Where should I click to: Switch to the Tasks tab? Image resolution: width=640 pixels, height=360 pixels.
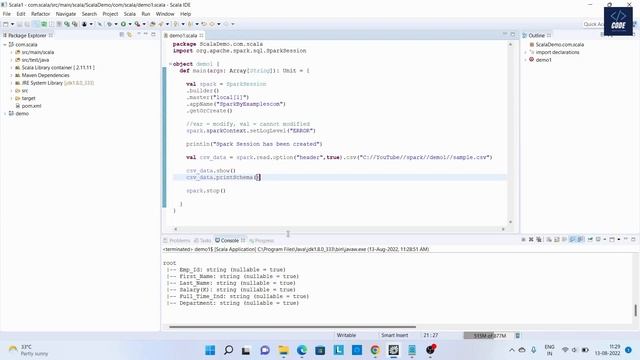pyautogui.click(x=202, y=240)
